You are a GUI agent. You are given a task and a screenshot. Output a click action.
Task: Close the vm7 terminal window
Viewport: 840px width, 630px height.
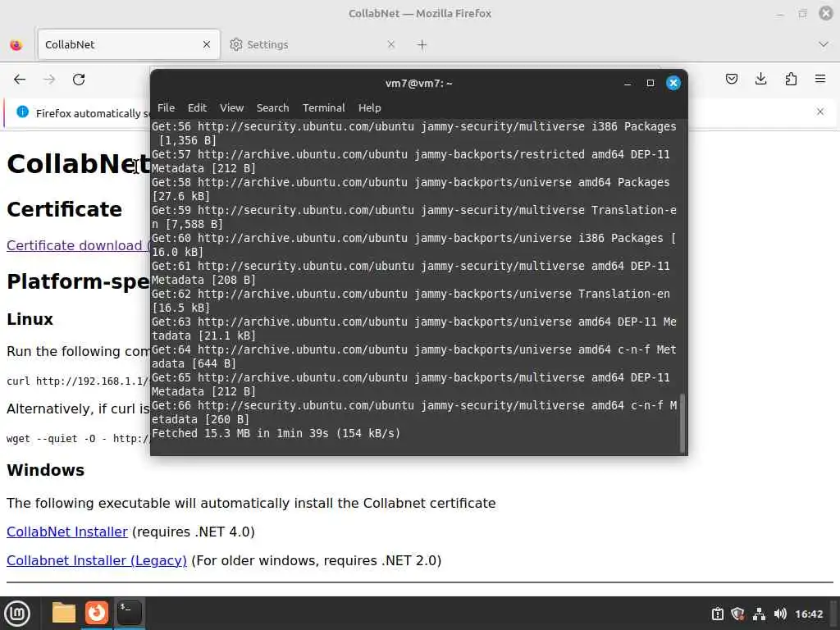coord(673,83)
